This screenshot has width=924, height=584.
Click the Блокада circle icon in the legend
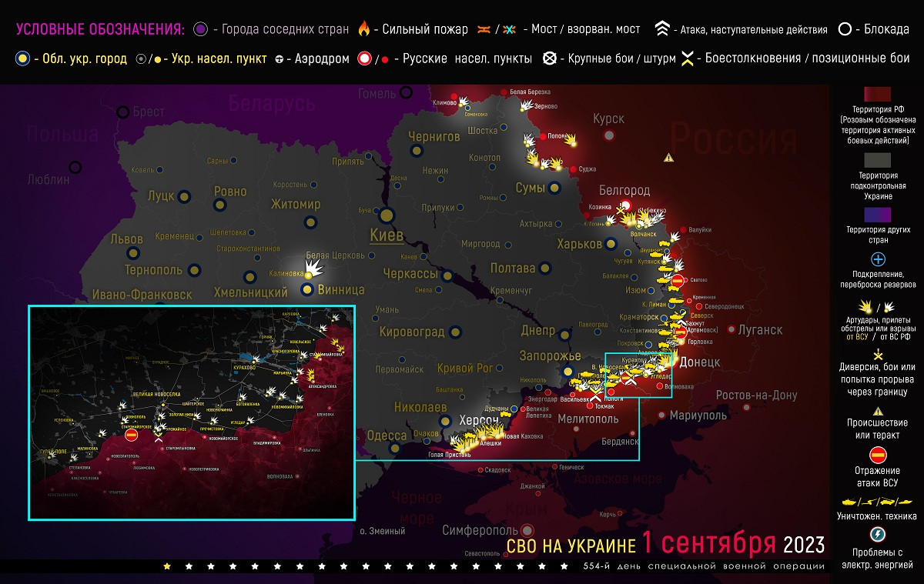[845, 29]
